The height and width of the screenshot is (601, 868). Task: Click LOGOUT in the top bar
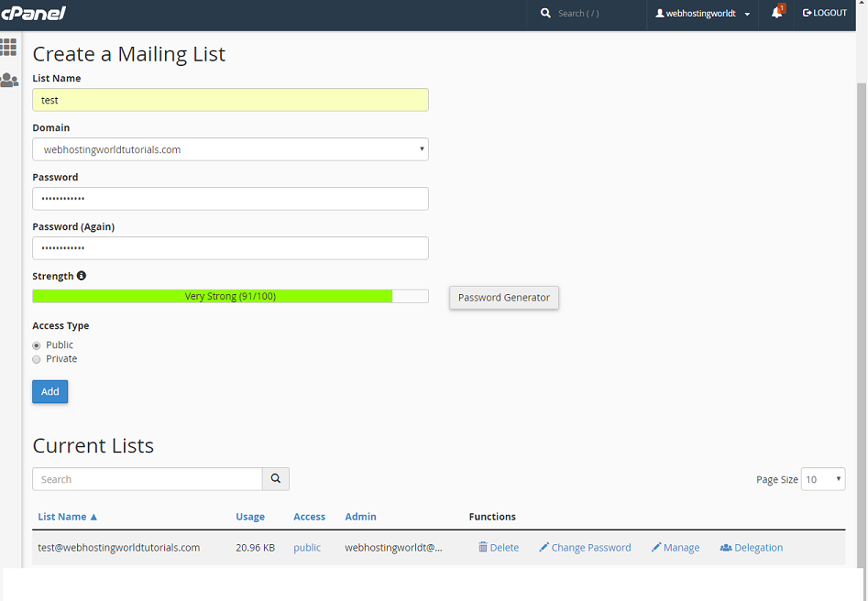824,13
